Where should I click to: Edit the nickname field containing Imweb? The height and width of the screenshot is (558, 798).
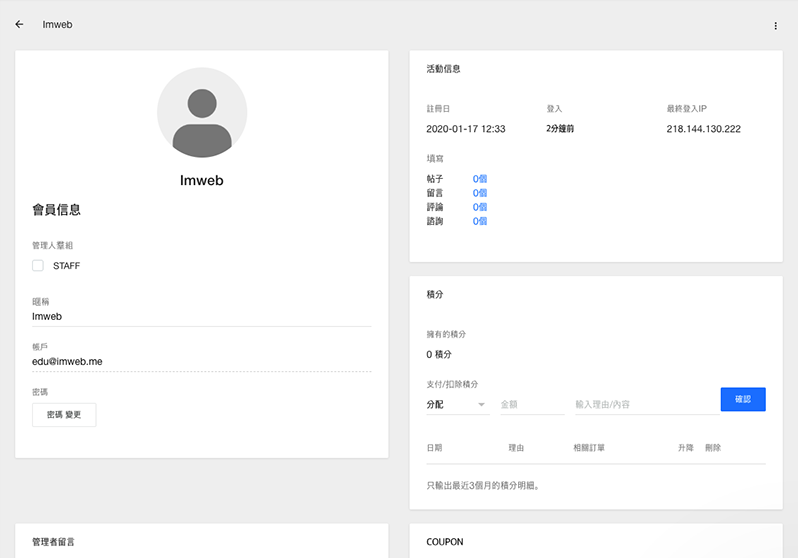(x=202, y=316)
